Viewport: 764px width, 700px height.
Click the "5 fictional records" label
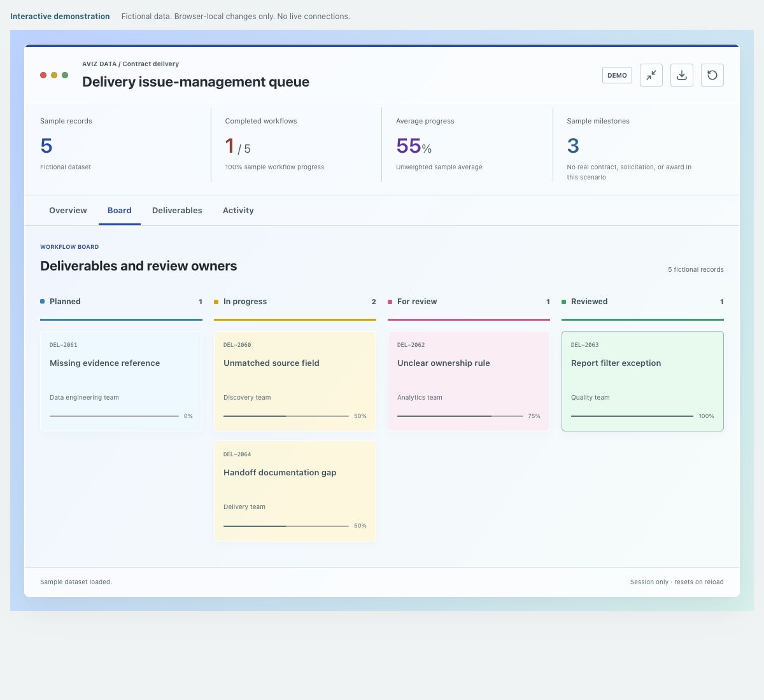click(x=696, y=270)
